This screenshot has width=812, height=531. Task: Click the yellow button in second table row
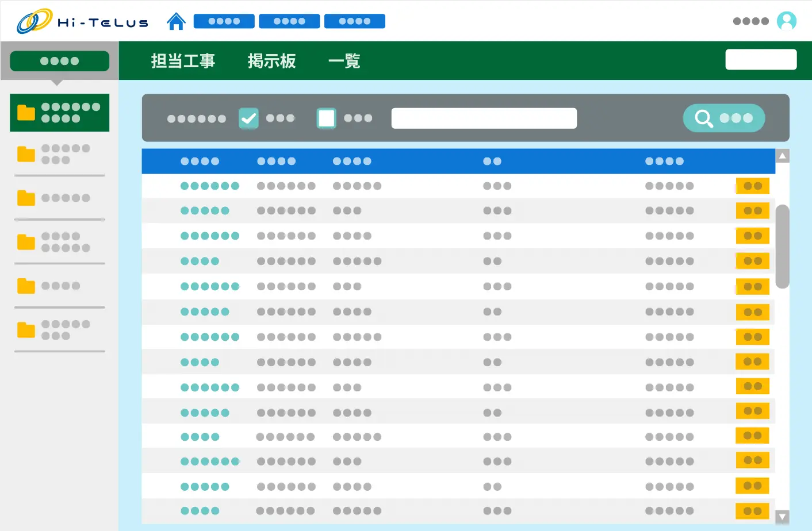753,211
